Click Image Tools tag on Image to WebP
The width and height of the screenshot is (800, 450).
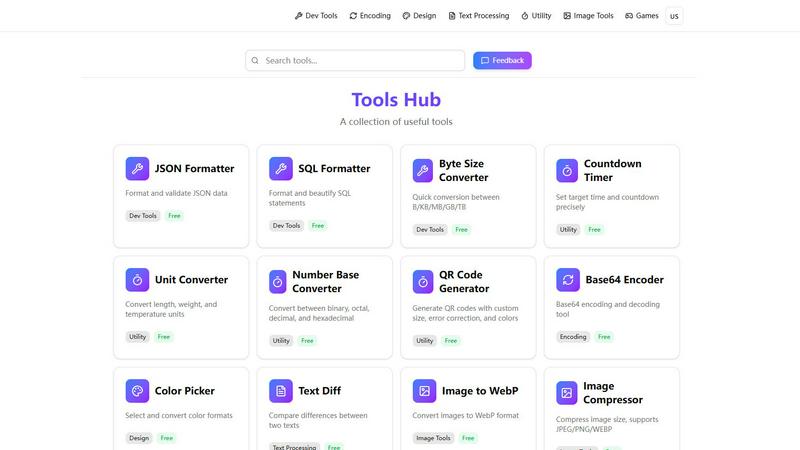pyautogui.click(x=433, y=438)
